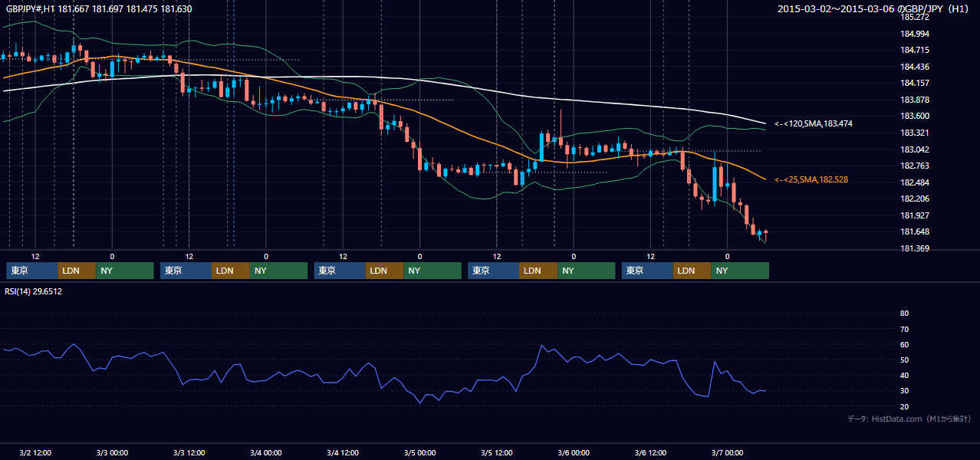Select the LDN session block for 3/3
The height and width of the screenshot is (460, 980).
click(231, 271)
